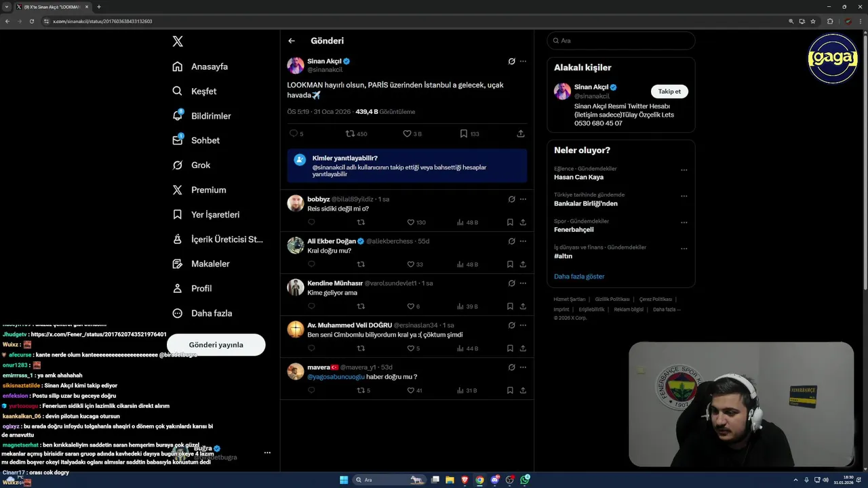Screen dimensions: 868x488
Task: Click Takip et to follow Sinan Akçıl
Action: [x=669, y=91]
